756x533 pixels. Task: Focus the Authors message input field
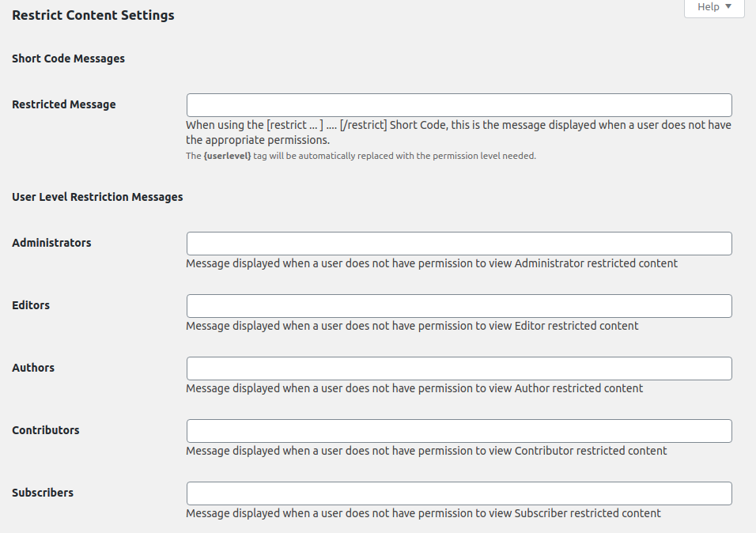[459, 368]
